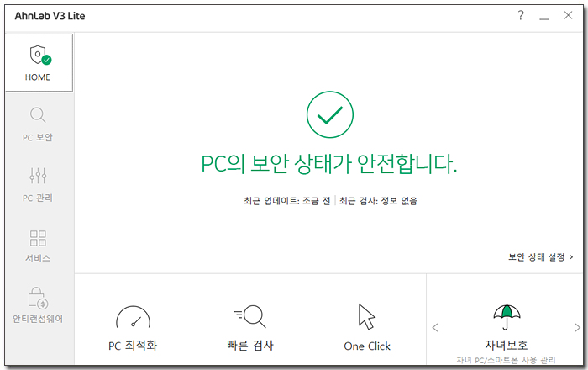Screen dimensions: 588x370
Task: Open the 자녀보호 umbrella icon
Action: coord(507,317)
